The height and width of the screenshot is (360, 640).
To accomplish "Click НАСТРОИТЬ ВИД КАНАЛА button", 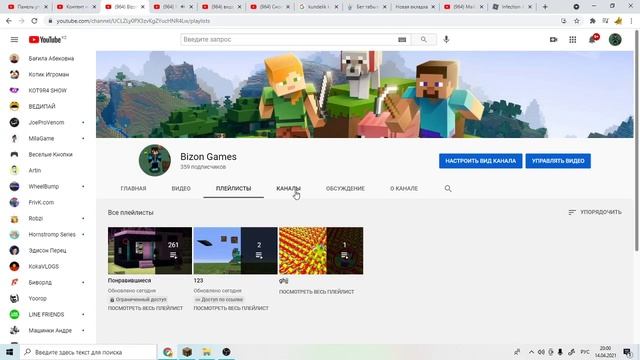I will (480, 161).
